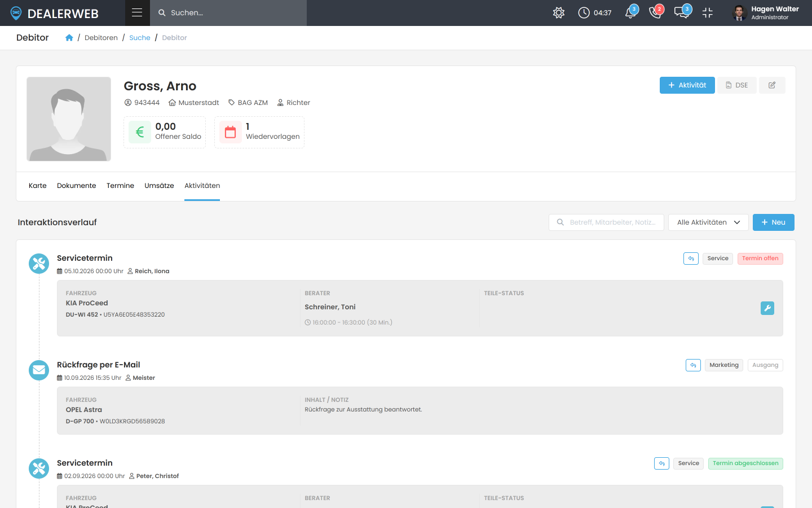This screenshot has height=508, width=812.
Task: Reply to the Rückfrage per E-Mail entry
Action: 693,365
